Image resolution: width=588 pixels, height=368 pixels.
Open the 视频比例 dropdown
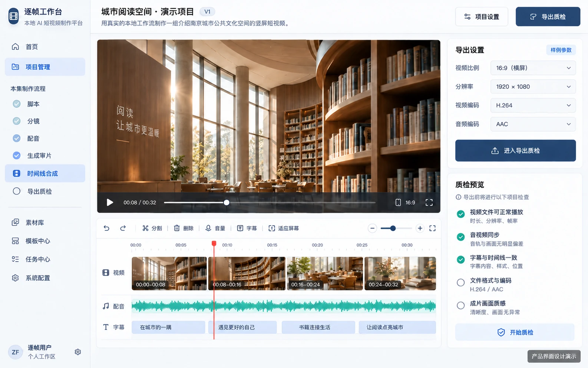point(533,68)
